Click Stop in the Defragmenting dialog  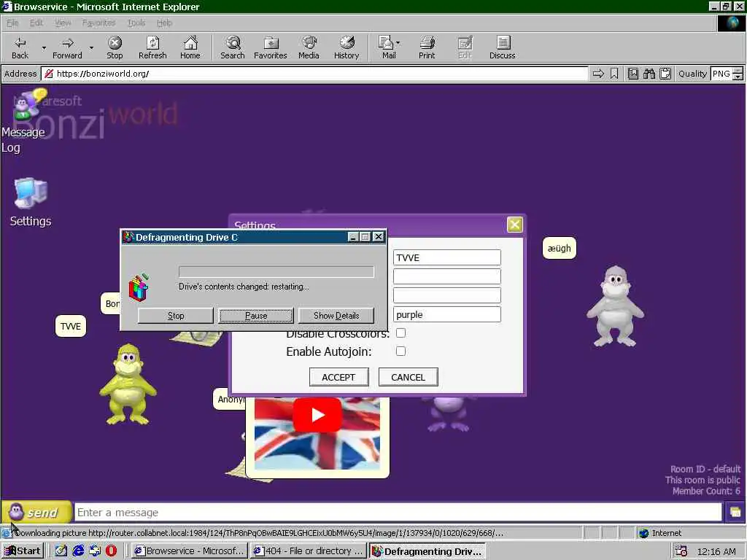176,315
